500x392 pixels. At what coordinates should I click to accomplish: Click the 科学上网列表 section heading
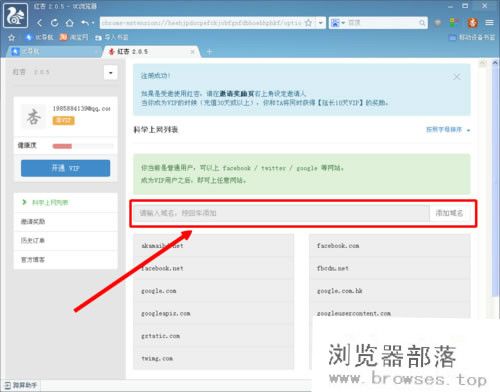tap(156, 130)
